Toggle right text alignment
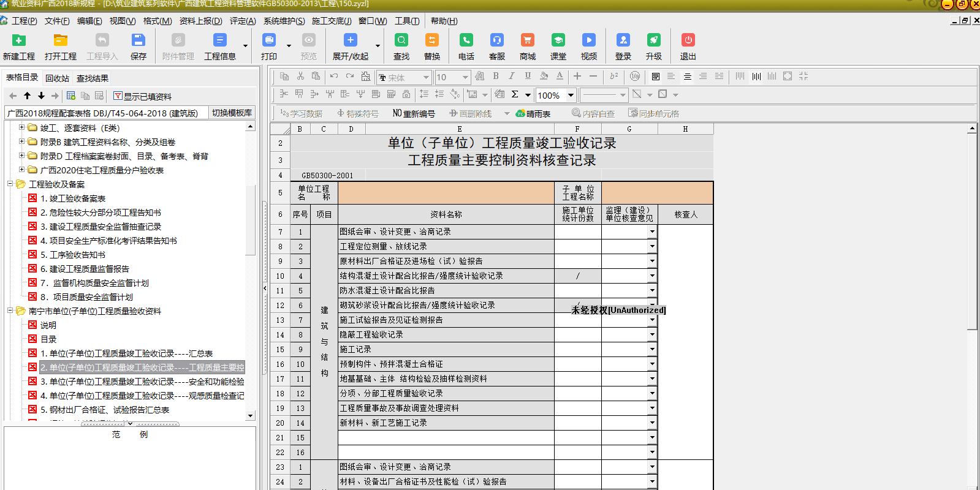Screen dimensions: 980x490 (x=703, y=77)
